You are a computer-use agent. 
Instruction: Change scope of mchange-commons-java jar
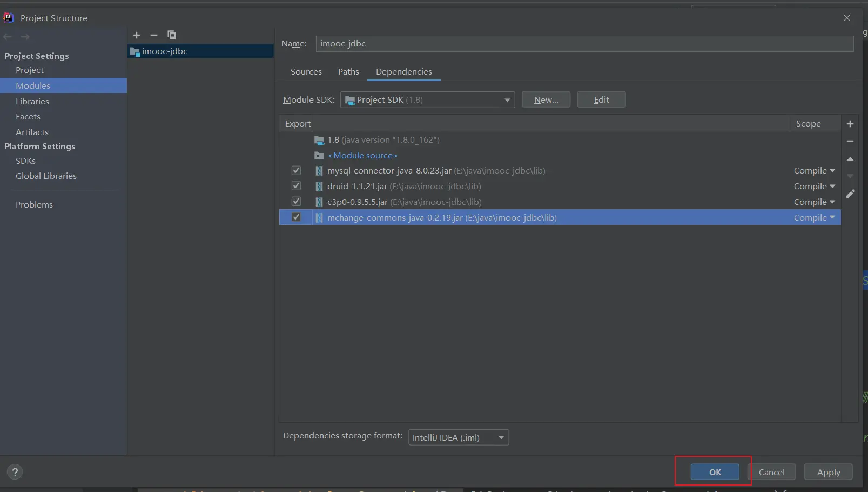click(814, 217)
